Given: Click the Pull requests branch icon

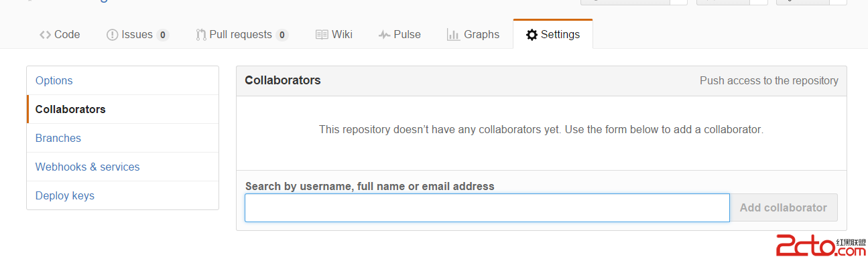Looking at the screenshot, I should tap(201, 35).
